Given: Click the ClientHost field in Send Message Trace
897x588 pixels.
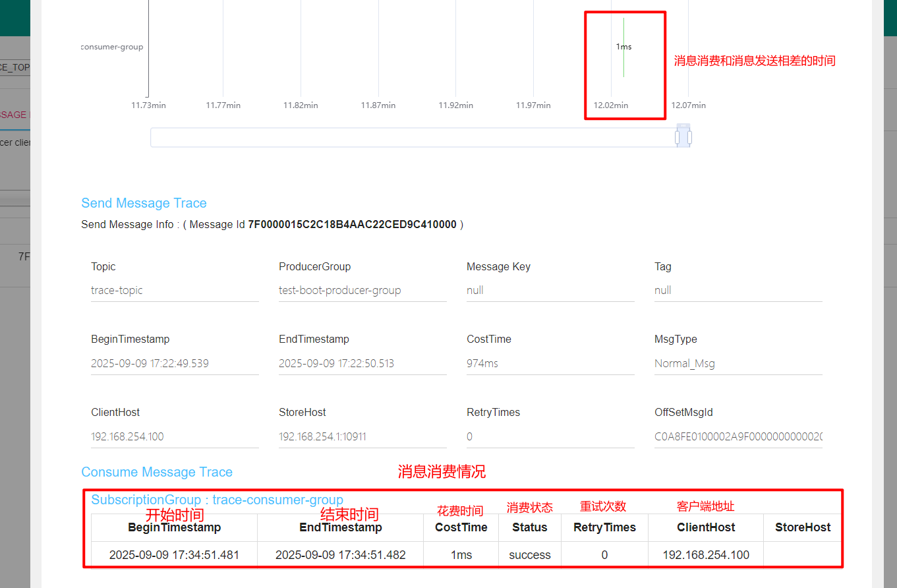Looking at the screenshot, I should (175, 436).
